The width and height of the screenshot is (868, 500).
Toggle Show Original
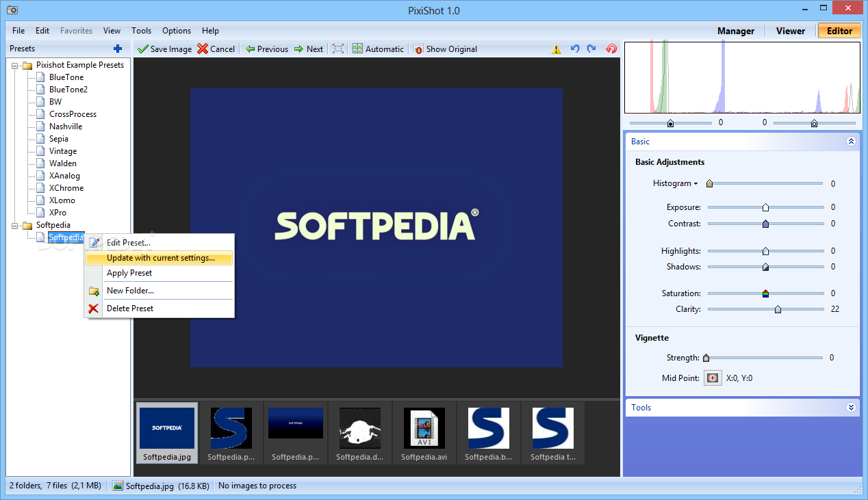(x=446, y=49)
